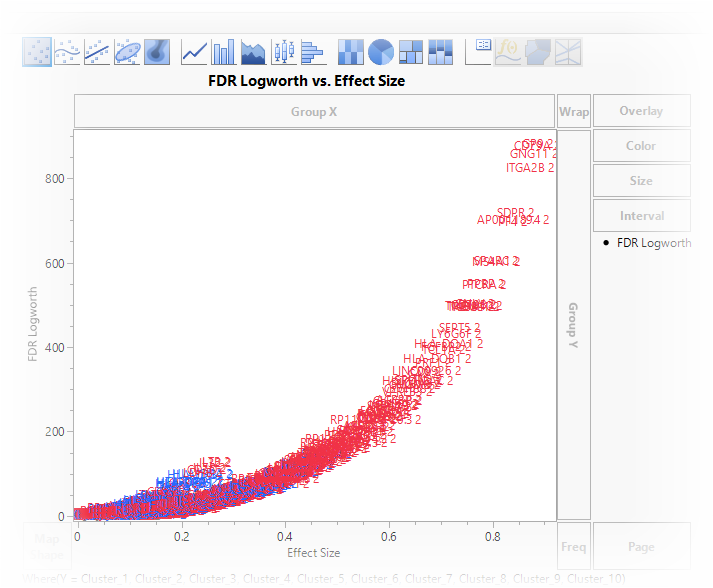Click the FDR Logworth legend entry
The image size is (713, 588).
pyautogui.click(x=653, y=243)
